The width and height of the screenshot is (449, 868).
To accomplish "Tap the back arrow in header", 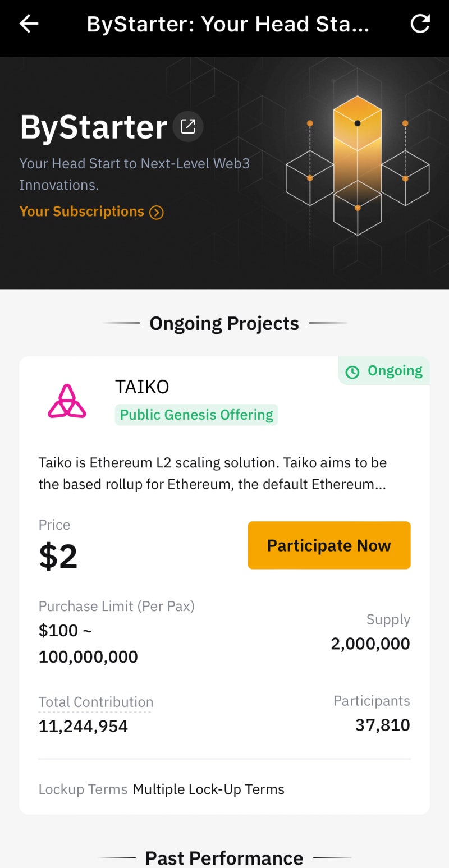I will point(29,24).
